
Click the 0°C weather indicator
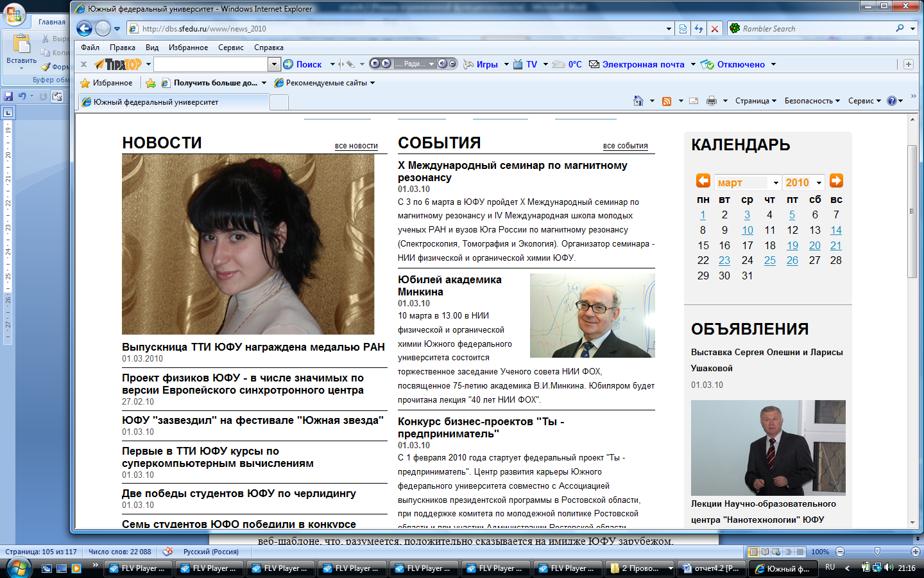[x=567, y=64]
